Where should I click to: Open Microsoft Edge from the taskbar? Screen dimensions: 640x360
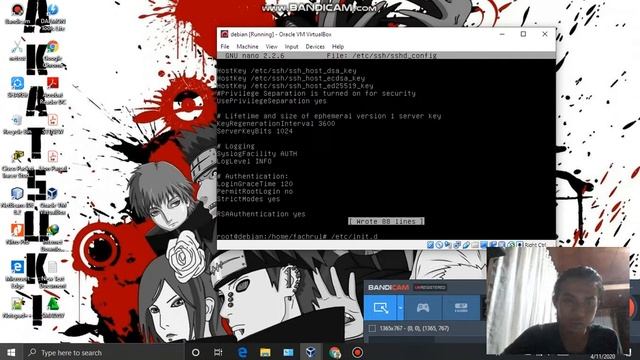pos(242,352)
